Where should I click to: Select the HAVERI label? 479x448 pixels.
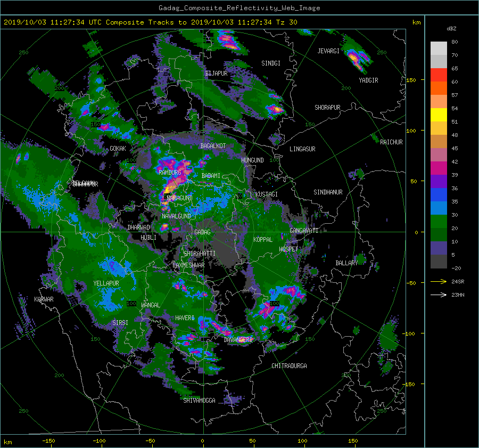(x=185, y=318)
